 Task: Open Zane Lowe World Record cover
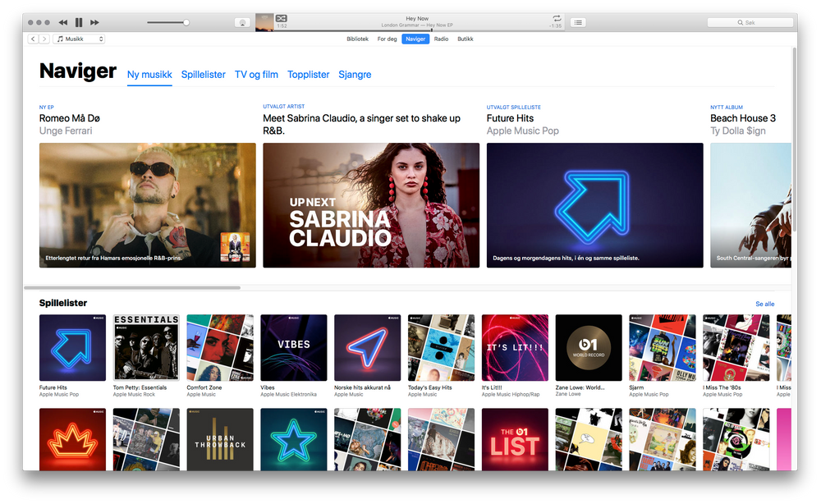click(589, 347)
